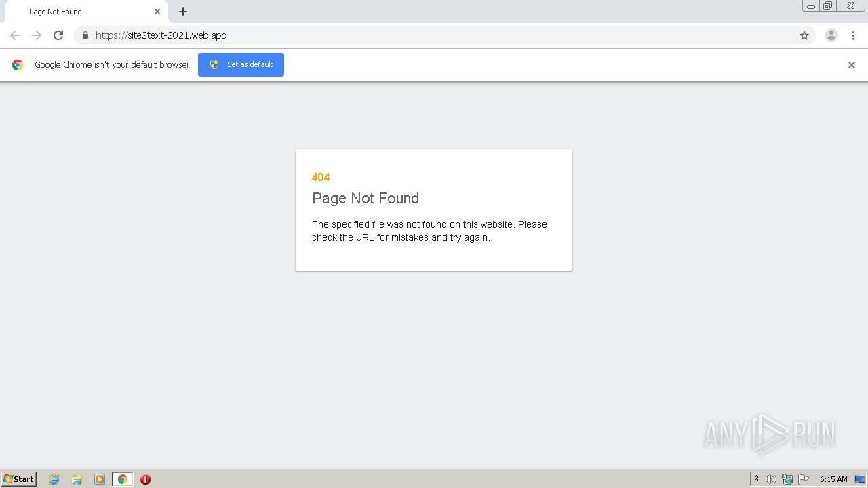The height and width of the screenshot is (488, 868).
Task: Click Set as default button
Action: pos(241,64)
